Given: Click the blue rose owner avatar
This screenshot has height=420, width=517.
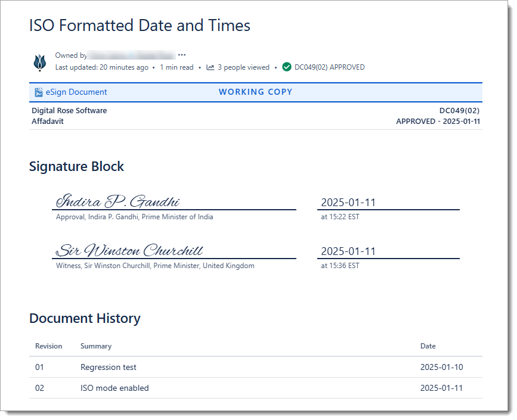Looking at the screenshot, I should pyautogui.click(x=40, y=62).
